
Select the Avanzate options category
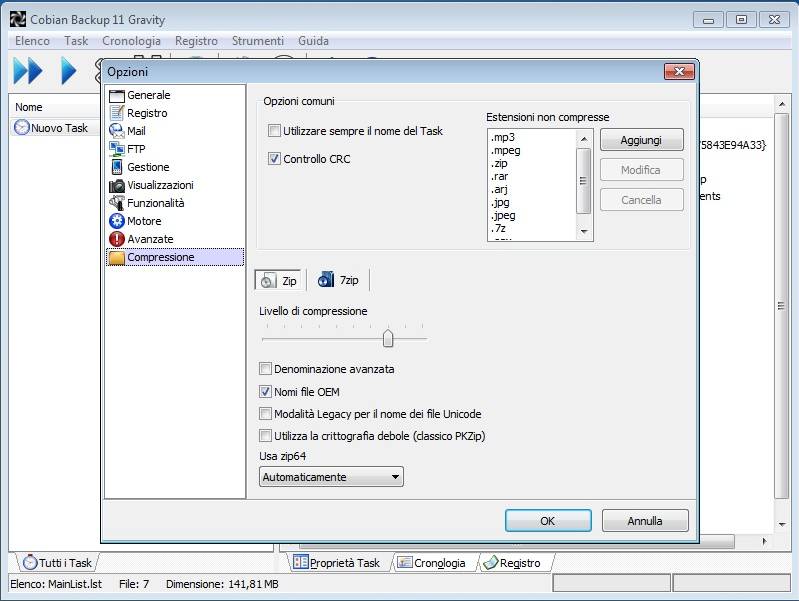150,239
